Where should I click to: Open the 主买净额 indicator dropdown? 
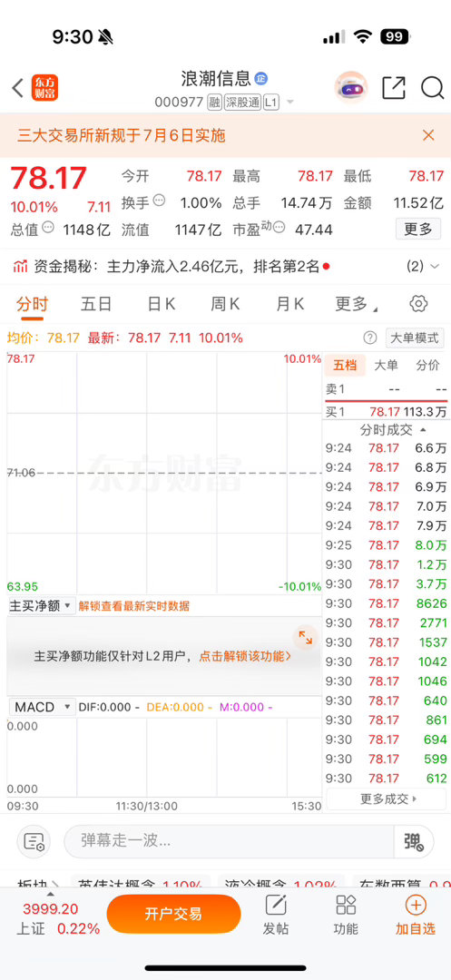(42, 605)
